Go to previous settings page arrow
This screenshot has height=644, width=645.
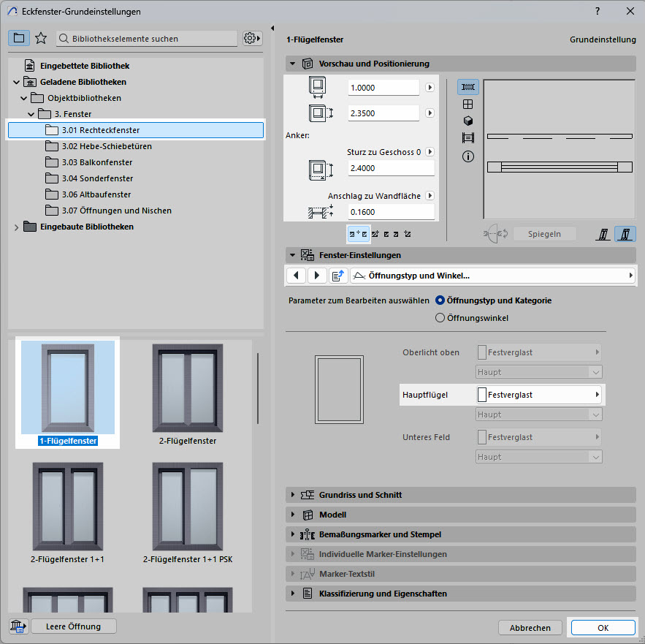pos(296,276)
